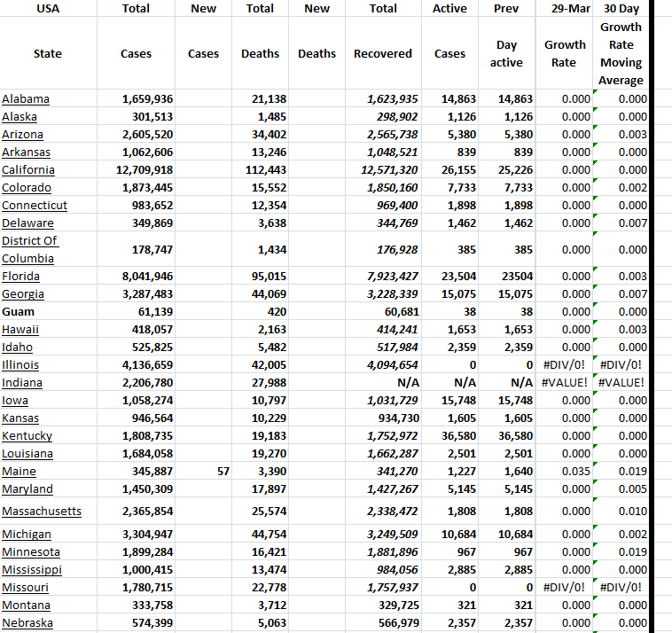
Task: Open the Alabama state link
Action: click(26, 99)
